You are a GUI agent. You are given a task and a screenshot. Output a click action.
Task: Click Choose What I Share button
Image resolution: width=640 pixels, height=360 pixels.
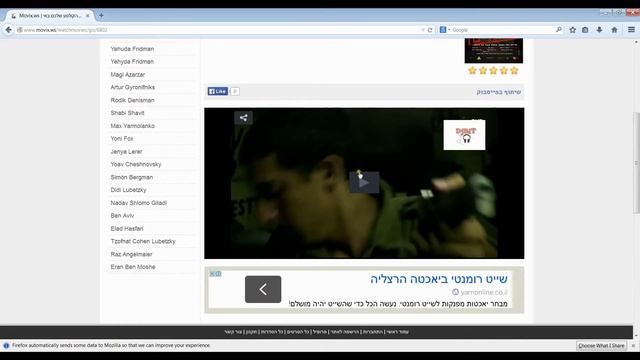coord(601,346)
